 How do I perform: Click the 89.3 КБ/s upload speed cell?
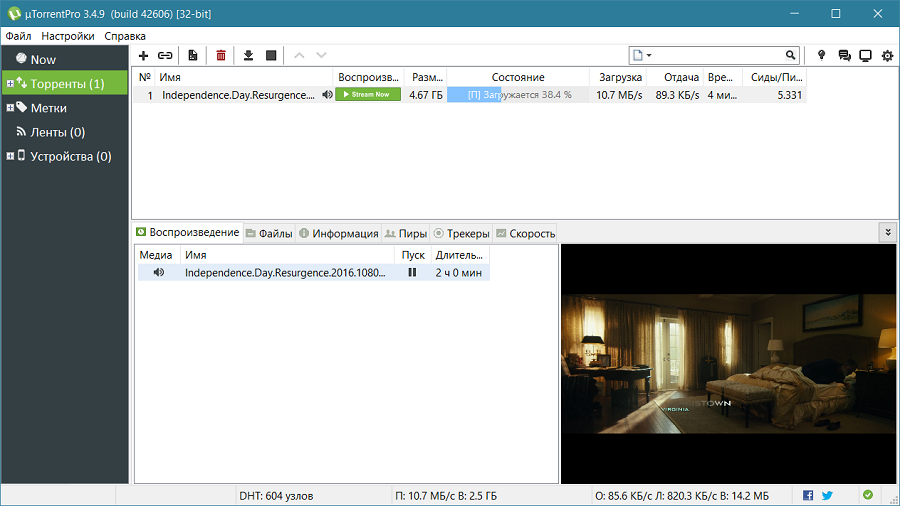coord(677,95)
